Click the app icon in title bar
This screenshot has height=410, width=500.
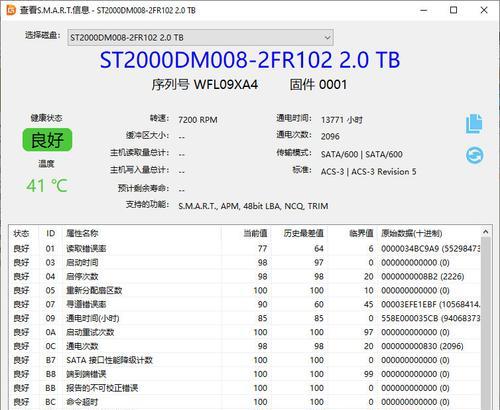tap(11, 10)
